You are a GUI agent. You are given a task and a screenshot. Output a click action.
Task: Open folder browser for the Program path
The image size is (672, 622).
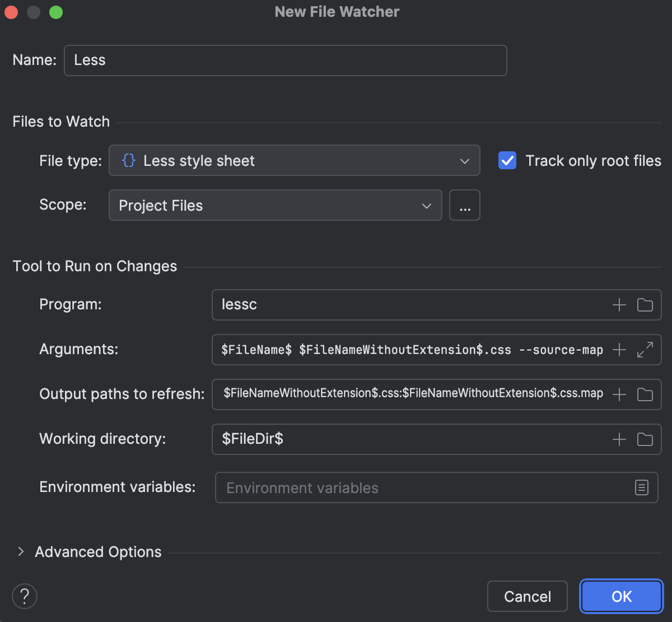pos(645,305)
